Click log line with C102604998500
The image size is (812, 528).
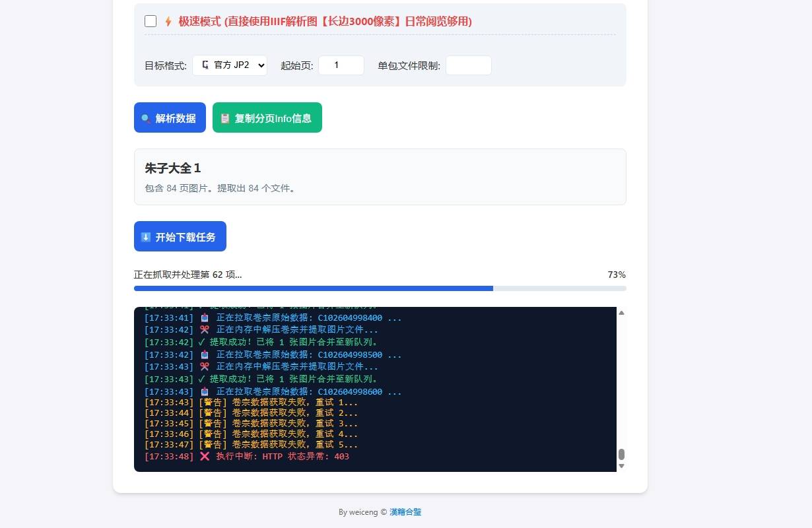point(273,355)
